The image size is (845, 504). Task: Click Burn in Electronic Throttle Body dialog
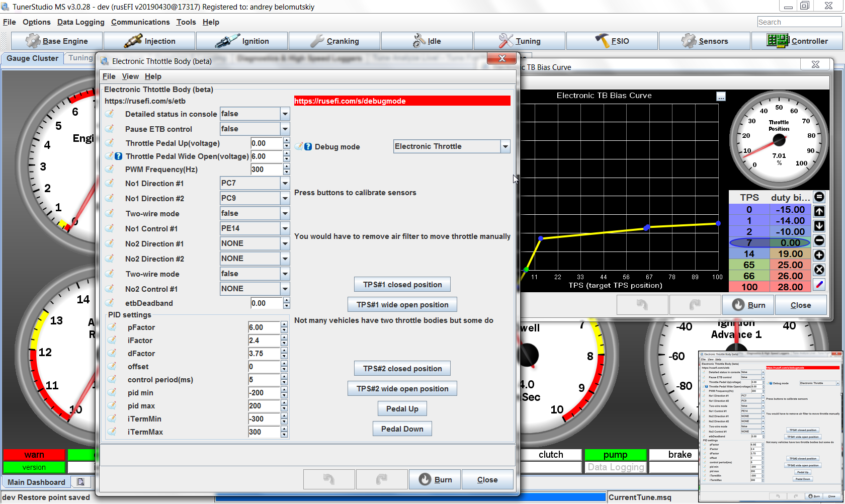[x=435, y=479]
